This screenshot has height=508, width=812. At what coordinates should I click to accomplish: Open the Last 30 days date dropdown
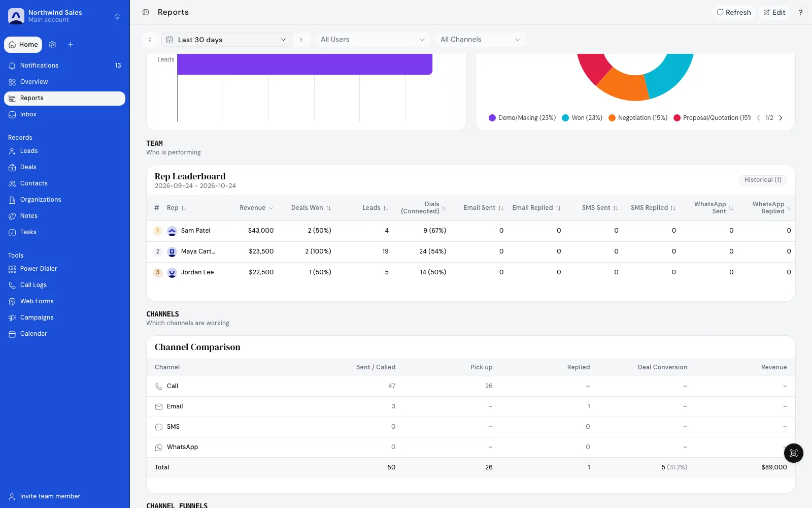point(226,40)
